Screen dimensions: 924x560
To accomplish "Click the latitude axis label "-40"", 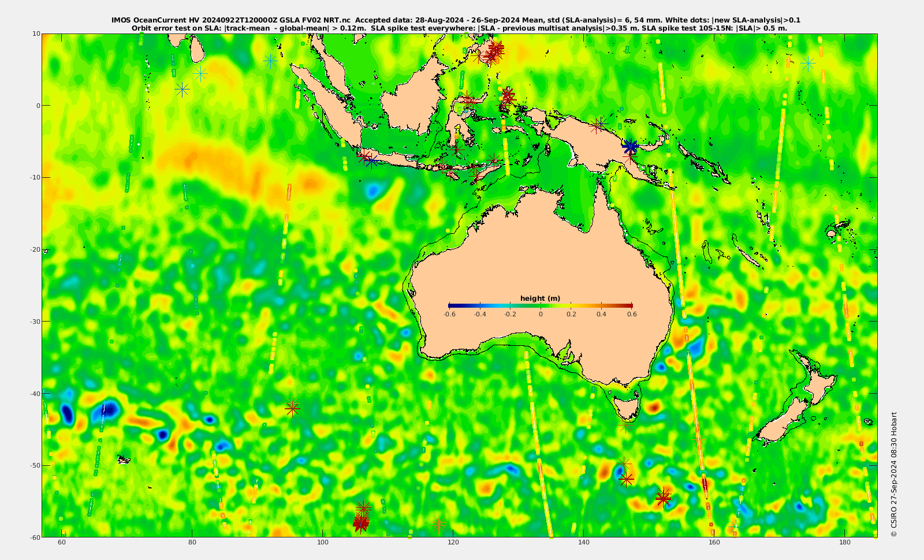I will click(35, 394).
